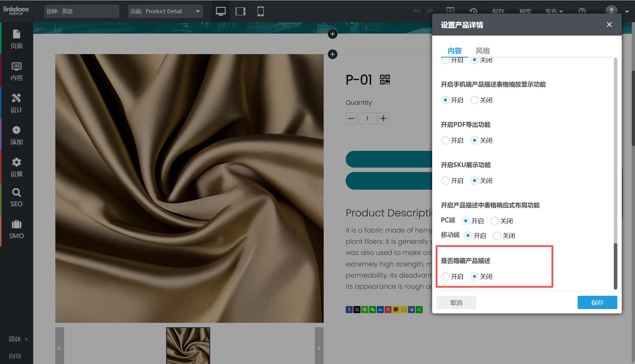Switch to mobile phone preview icon
The height and width of the screenshot is (364, 635).
[260, 11]
